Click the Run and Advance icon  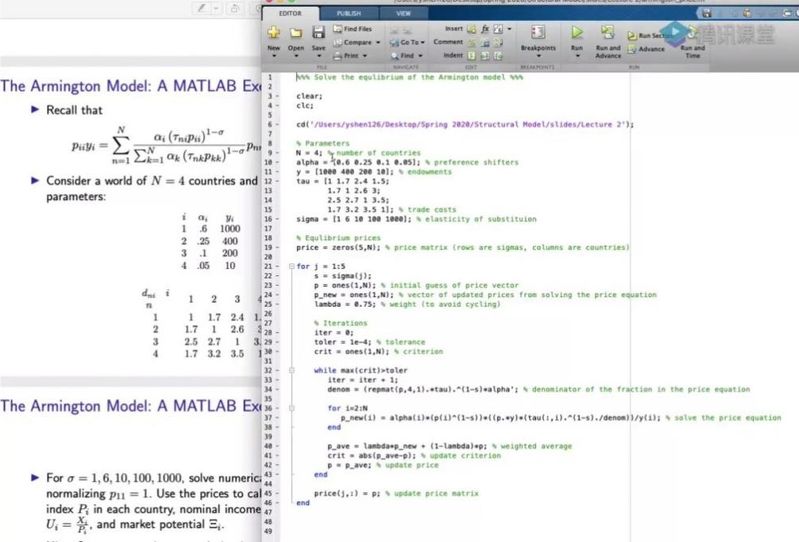point(607,33)
